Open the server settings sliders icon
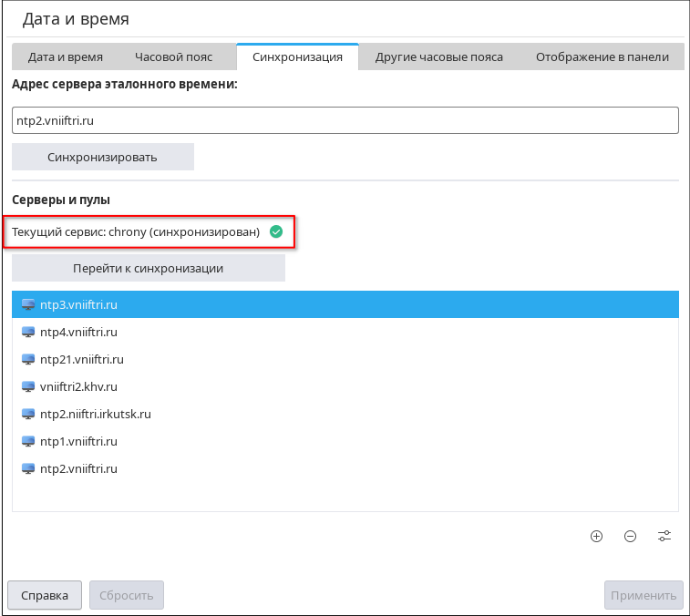Image resolution: width=690 pixels, height=616 pixels. coord(664,536)
